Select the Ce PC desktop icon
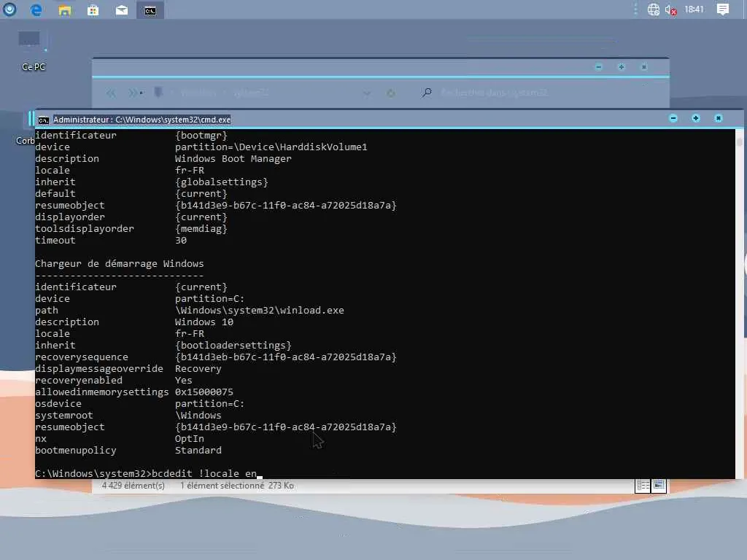 point(33,50)
